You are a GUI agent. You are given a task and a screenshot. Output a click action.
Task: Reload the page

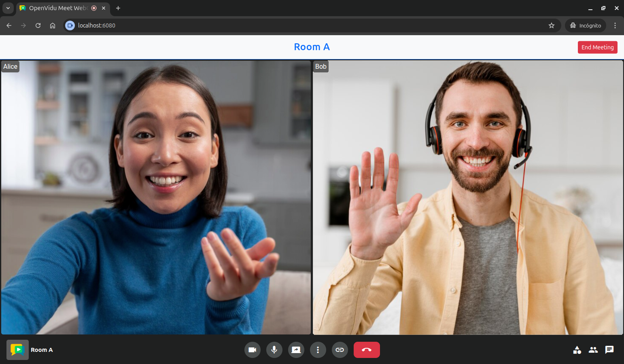point(38,25)
